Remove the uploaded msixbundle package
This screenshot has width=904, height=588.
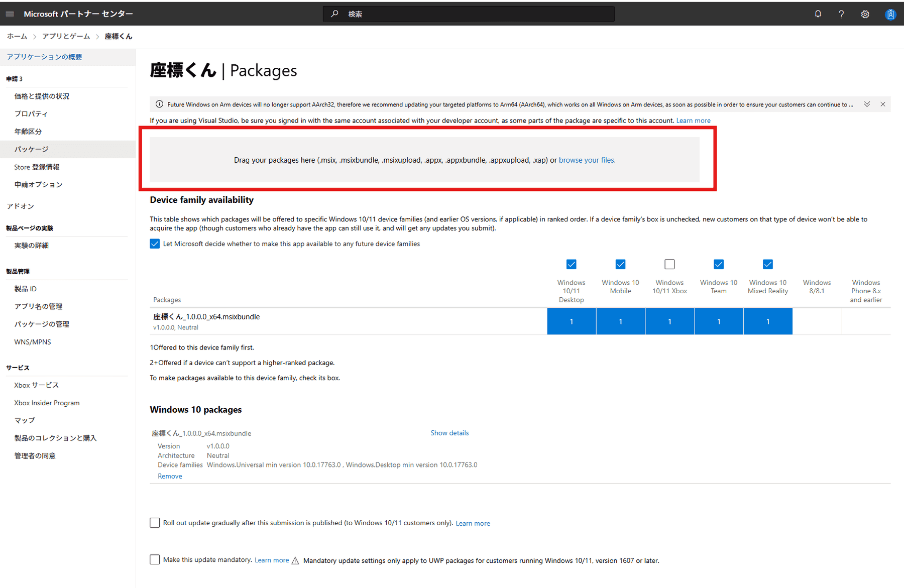point(170,476)
